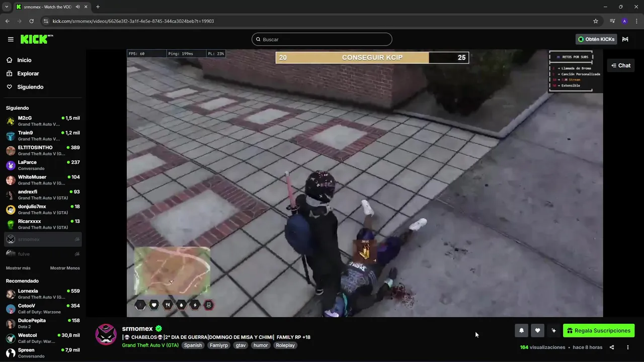Open the three-dot more options menu
The image size is (644, 362).
click(x=627, y=347)
